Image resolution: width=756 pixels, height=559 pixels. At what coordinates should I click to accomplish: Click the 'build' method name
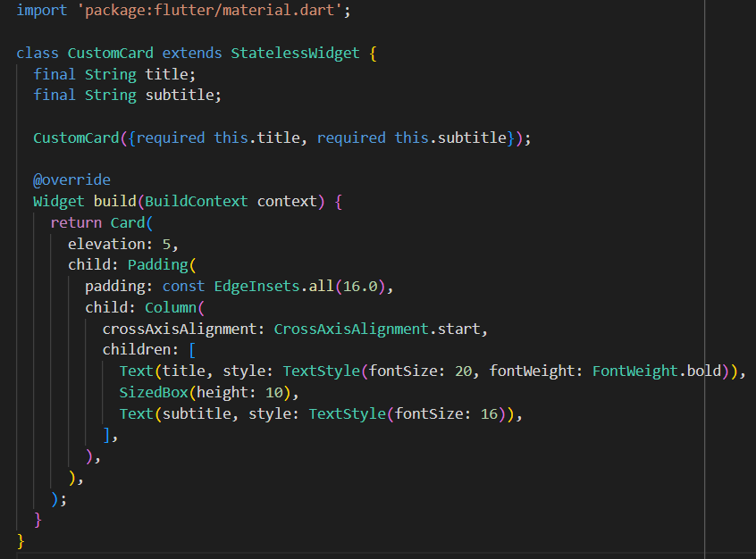114,202
